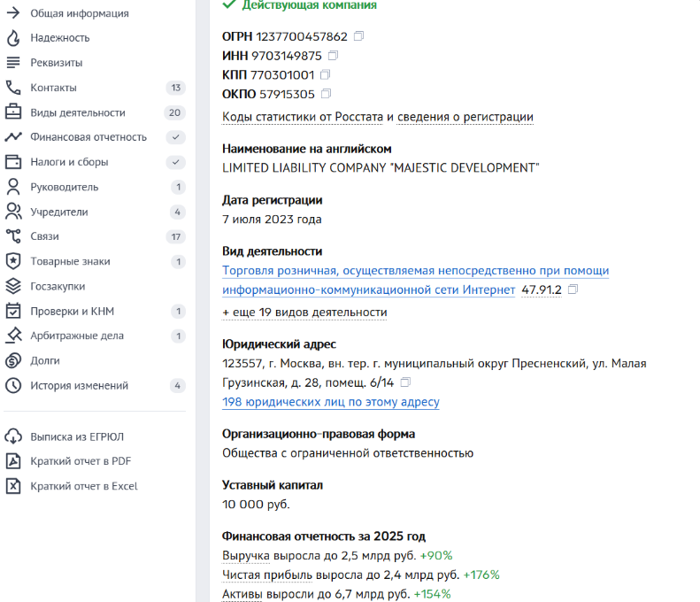The width and height of the screenshot is (700, 602).
Task: Open the Госзакупки section
Action: pyautogui.click(x=58, y=286)
